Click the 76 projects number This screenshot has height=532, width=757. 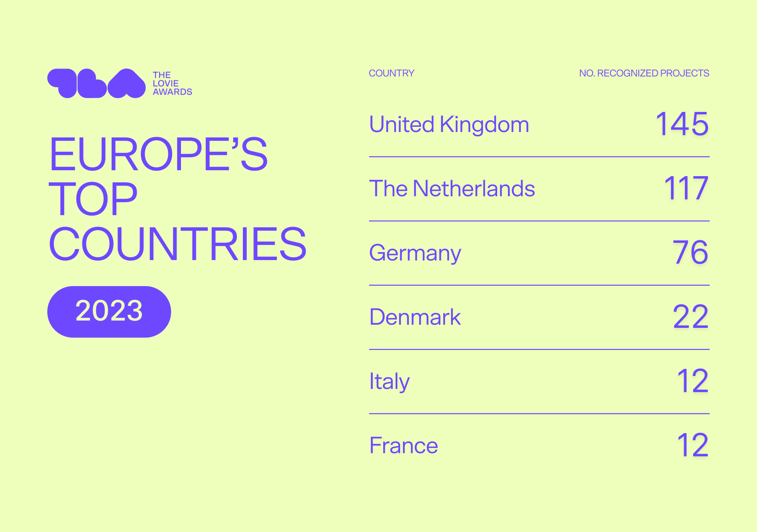tap(690, 252)
